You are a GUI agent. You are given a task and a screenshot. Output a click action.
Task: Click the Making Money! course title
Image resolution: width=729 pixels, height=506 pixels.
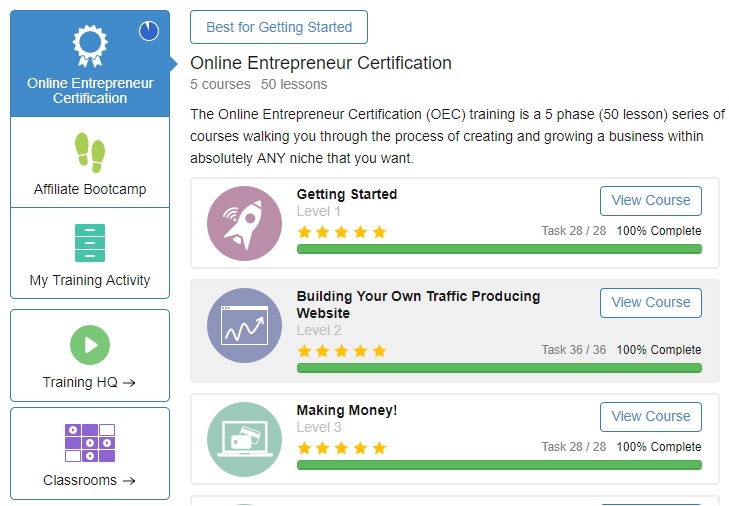347,410
